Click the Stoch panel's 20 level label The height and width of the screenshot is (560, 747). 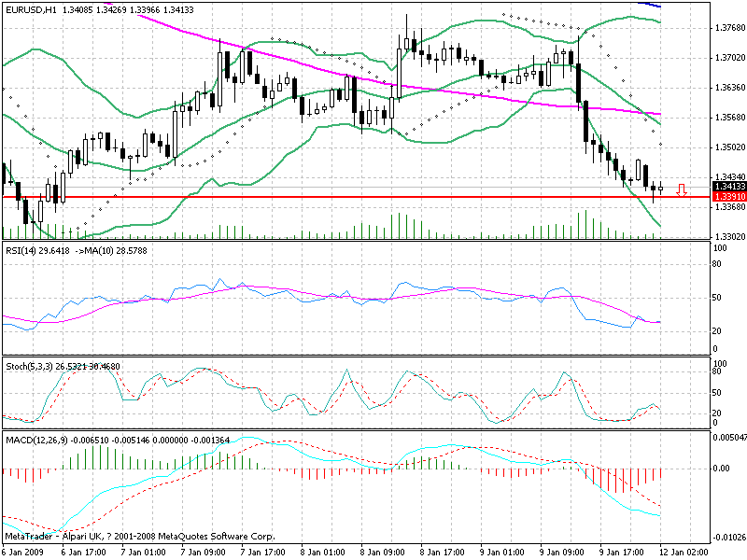pos(717,413)
